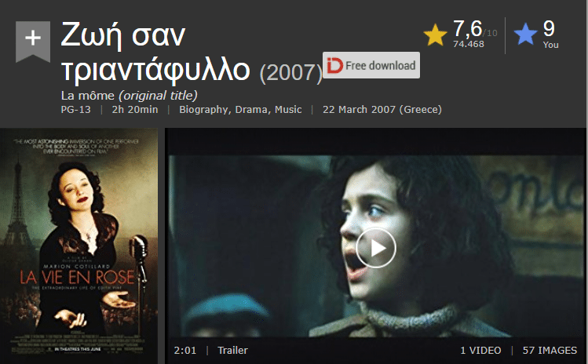
Task: Open the 1 VIDEO link
Action: [x=480, y=350]
